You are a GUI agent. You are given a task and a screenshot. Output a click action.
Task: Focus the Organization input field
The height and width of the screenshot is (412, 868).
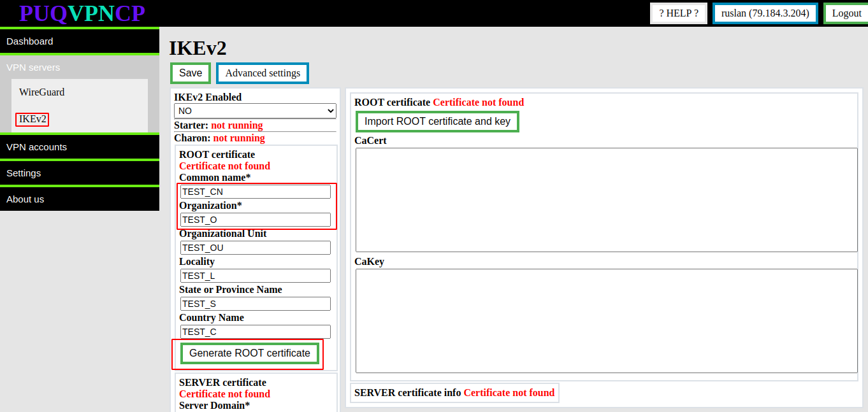(256, 220)
